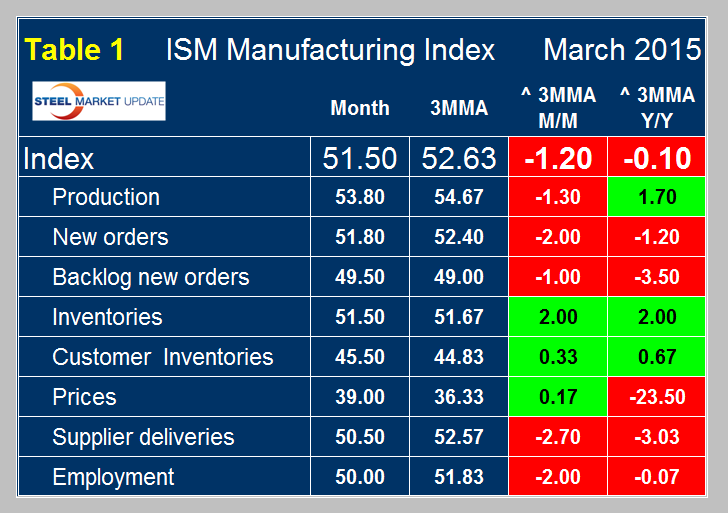Select the 3MMA column header
This screenshot has width=728, height=513.
point(459,108)
